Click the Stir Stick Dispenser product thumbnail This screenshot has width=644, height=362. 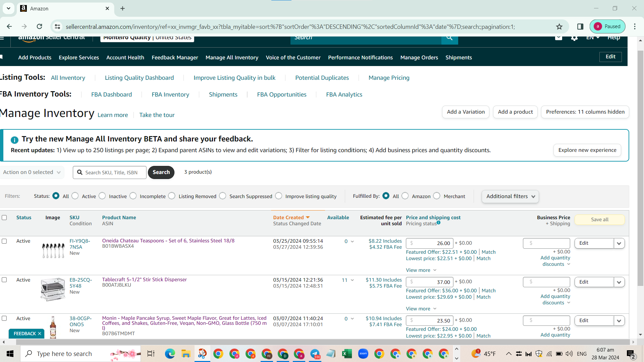[53, 289]
